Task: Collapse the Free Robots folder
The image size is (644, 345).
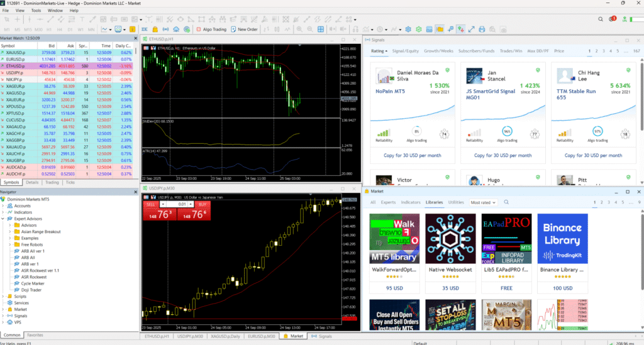Action: 11,244
